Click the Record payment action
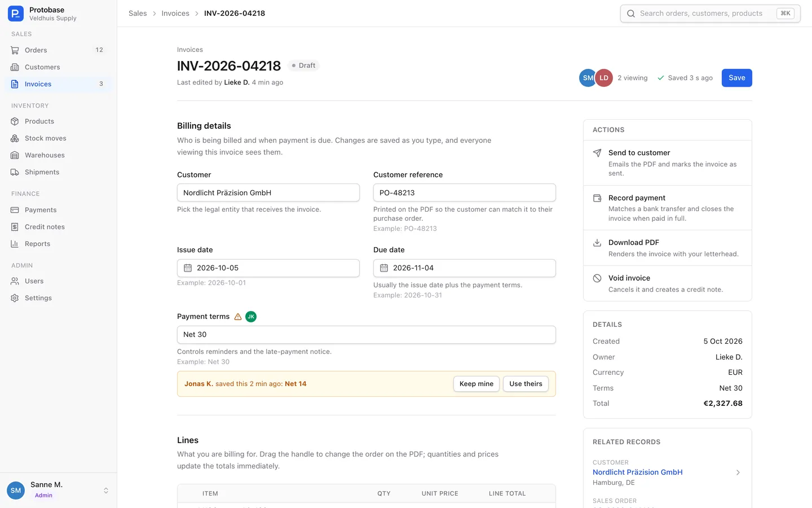 668,208
